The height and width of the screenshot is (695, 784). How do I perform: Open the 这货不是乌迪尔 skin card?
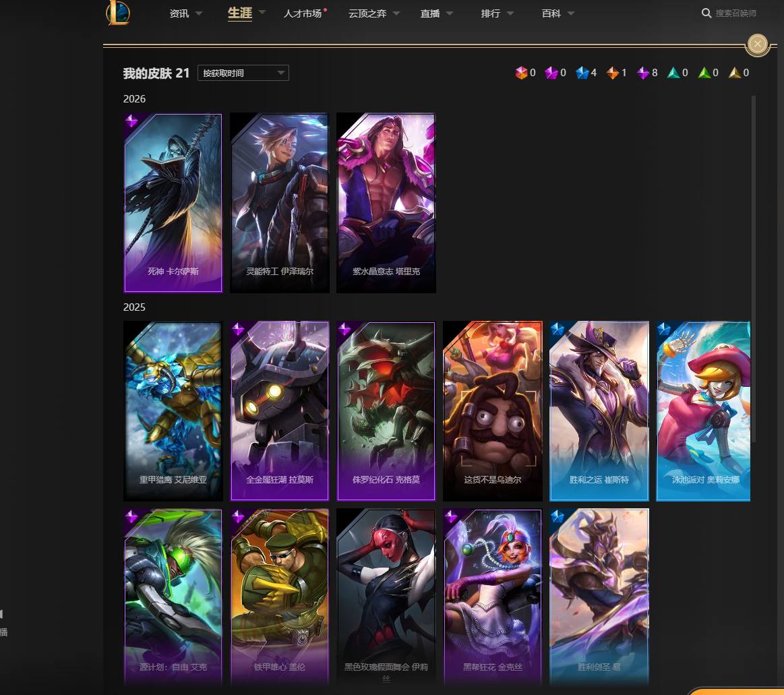(493, 411)
